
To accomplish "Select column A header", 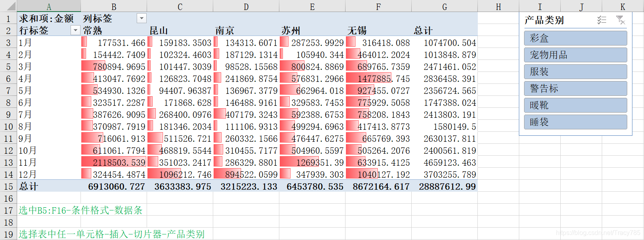I will point(49,6).
